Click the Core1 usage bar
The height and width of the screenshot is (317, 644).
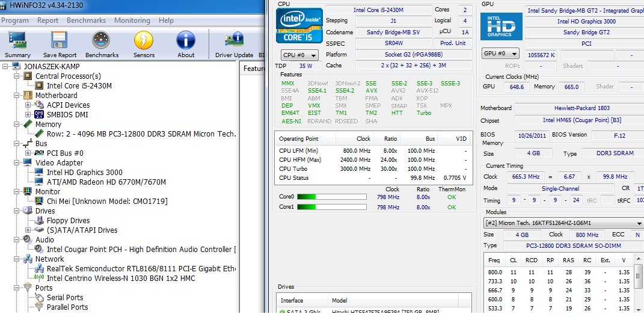pos(331,208)
